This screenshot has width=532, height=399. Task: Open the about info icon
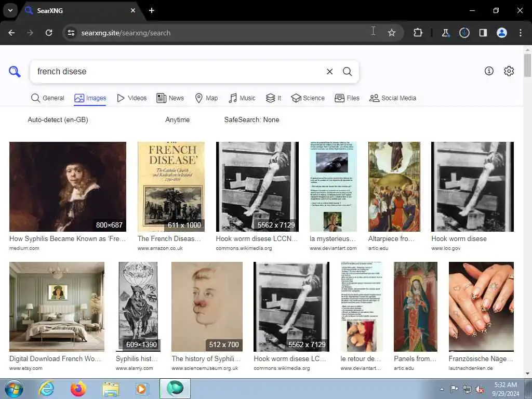489,71
